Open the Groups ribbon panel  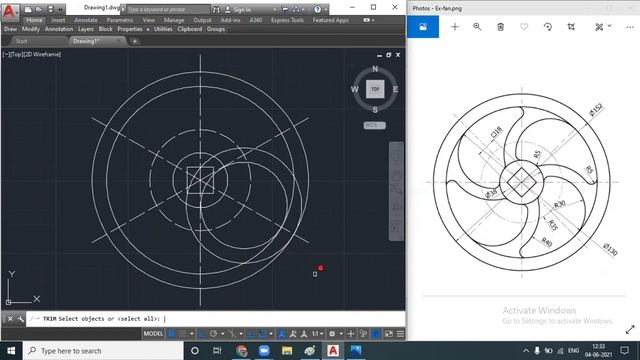click(x=216, y=29)
